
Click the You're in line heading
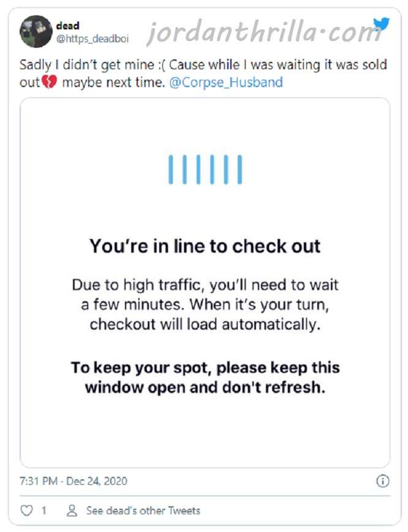(x=205, y=246)
